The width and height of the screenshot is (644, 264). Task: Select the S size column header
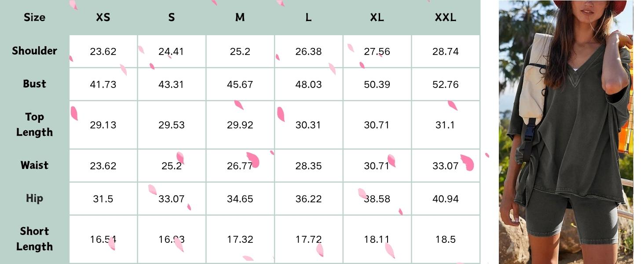pos(172,18)
